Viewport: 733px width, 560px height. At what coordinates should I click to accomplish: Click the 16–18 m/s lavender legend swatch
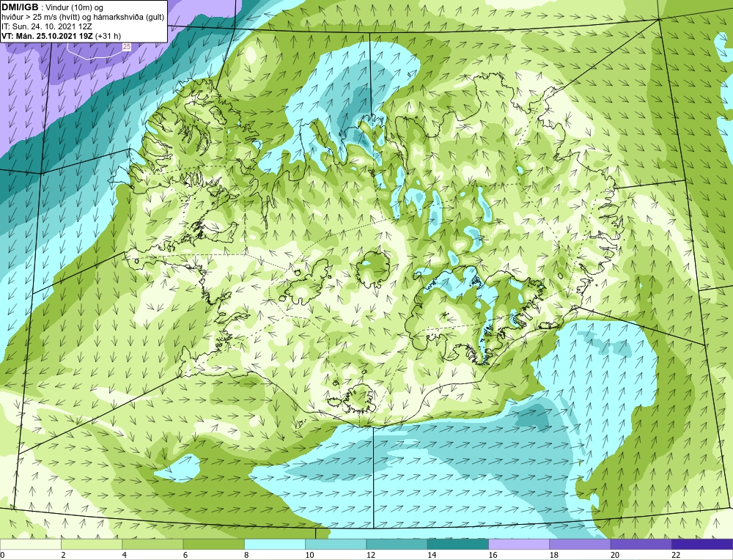pyautogui.click(x=519, y=545)
